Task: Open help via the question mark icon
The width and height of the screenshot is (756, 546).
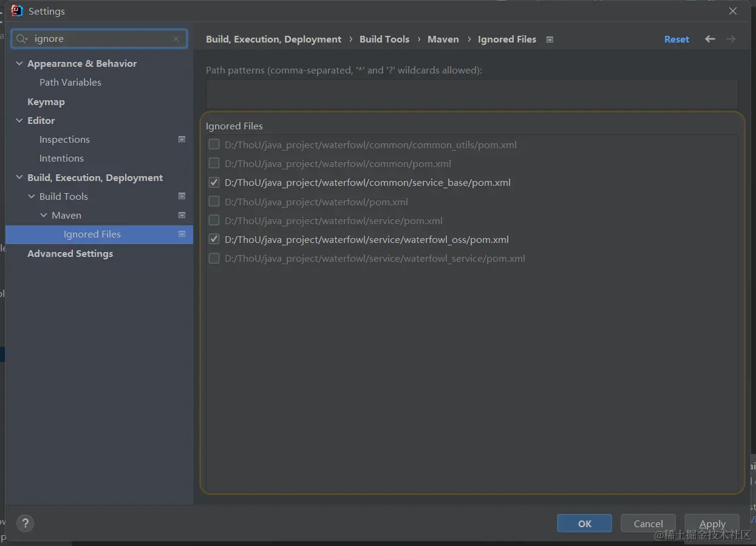Action: (25, 523)
